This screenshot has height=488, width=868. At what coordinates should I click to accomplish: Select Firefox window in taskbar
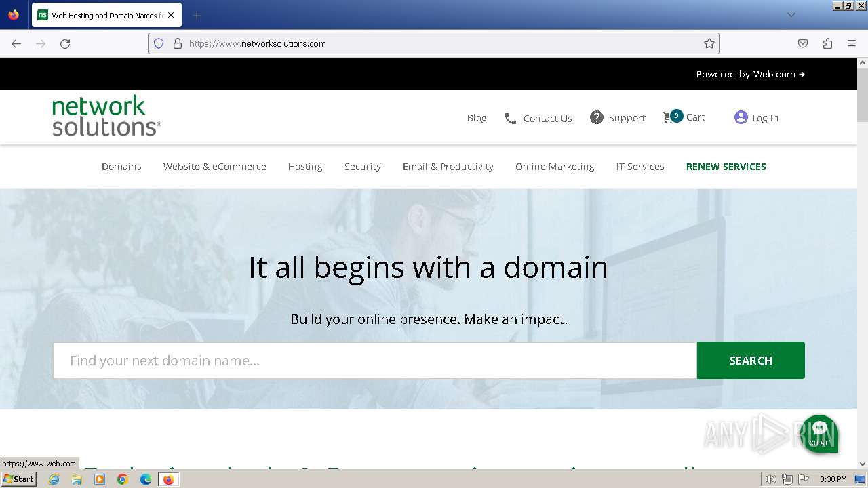point(168,479)
